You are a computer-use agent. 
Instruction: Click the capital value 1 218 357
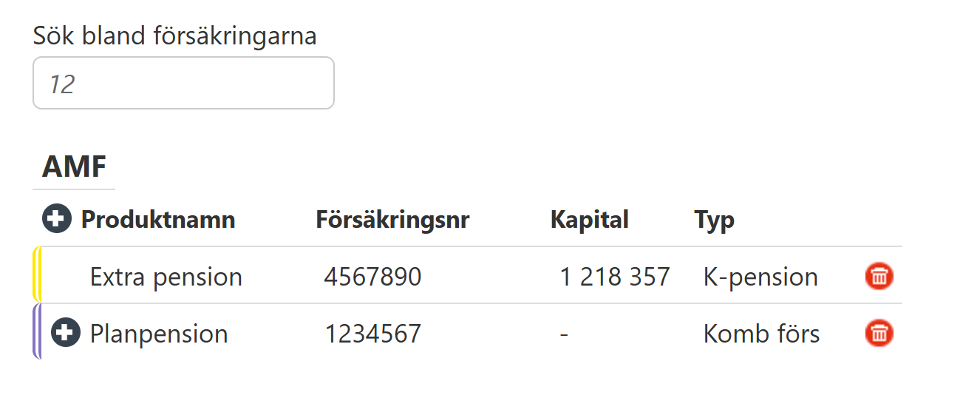pyautogui.click(x=614, y=277)
